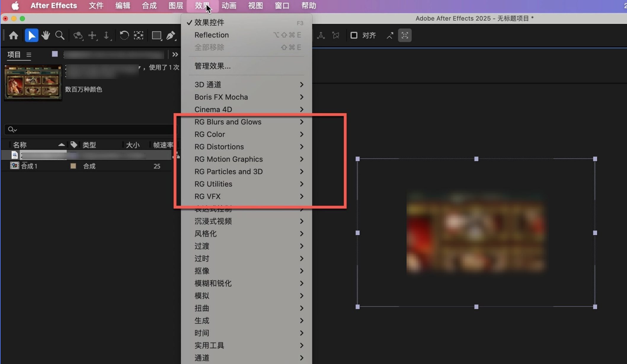Click the After Effects app menu
Screen dimensions: 627x364
54,6
